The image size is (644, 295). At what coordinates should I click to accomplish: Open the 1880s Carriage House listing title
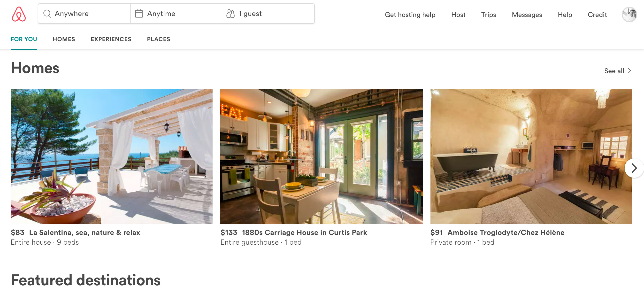click(304, 233)
